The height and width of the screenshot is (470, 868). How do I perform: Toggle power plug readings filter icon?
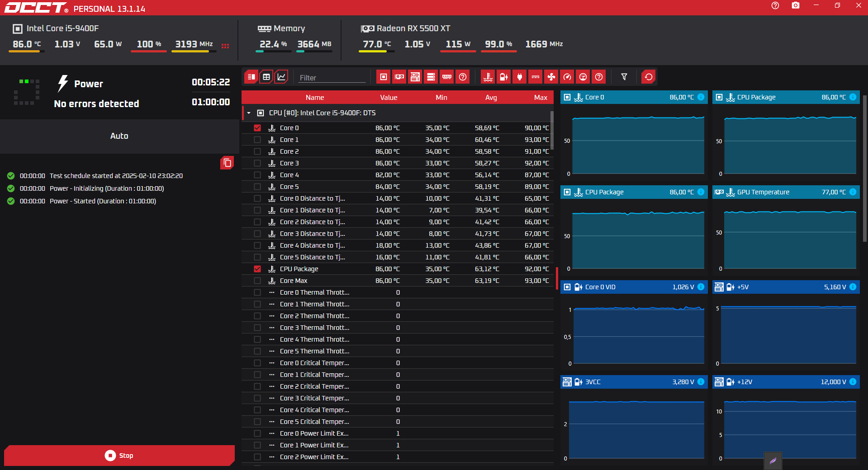click(520, 77)
